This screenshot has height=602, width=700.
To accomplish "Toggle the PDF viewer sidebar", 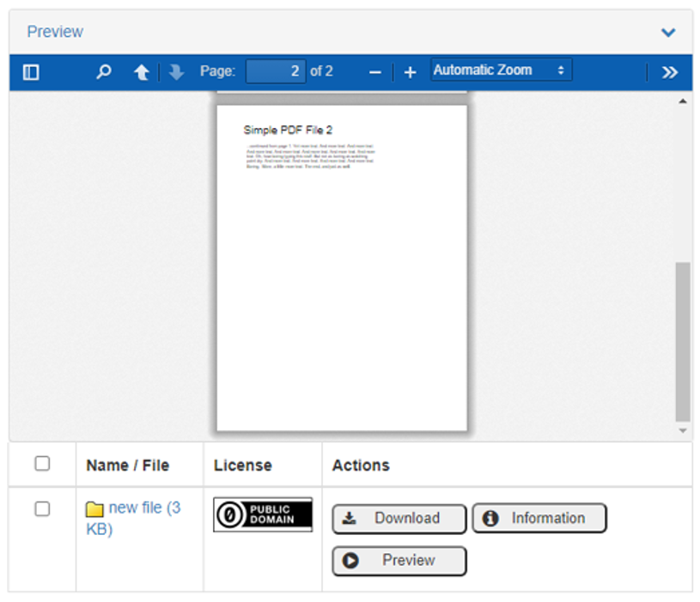I will (31, 72).
